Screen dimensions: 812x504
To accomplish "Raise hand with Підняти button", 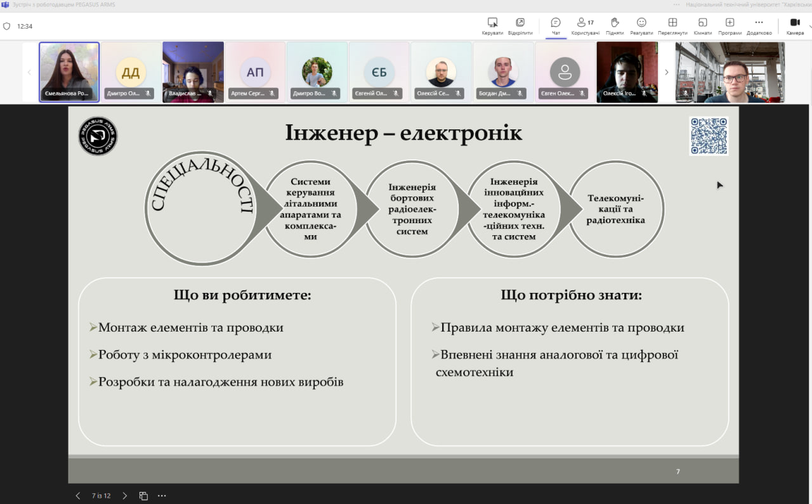I will point(614,25).
